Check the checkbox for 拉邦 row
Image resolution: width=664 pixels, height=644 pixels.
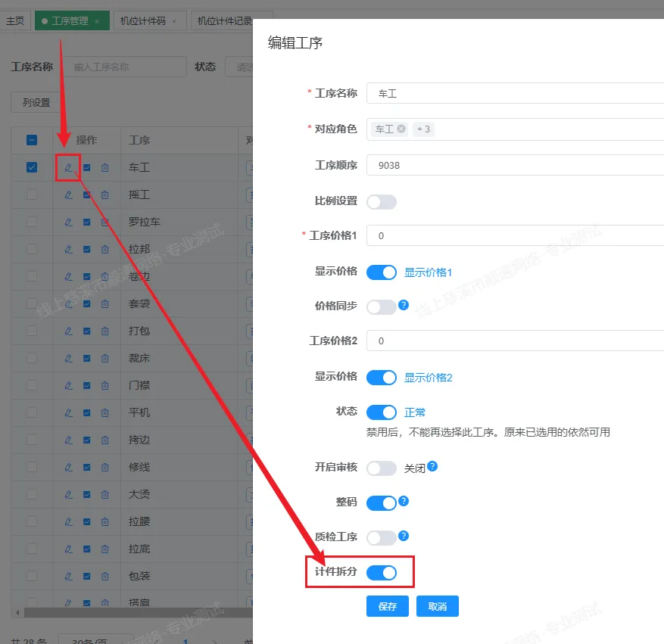coord(32,249)
